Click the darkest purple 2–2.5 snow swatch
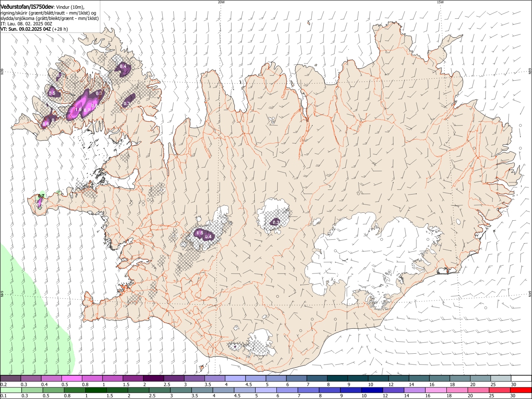 click(153, 379)
